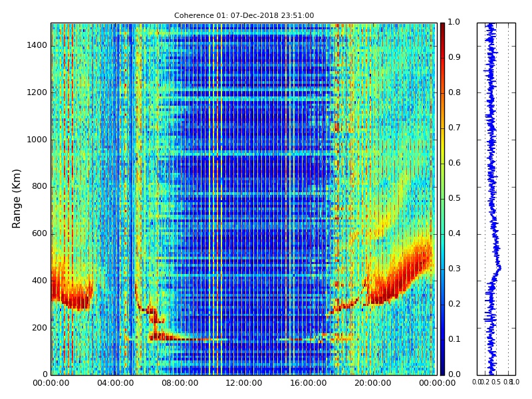Click the colorbar 0.7 tick label
The image size is (532, 399).
click(x=454, y=128)
